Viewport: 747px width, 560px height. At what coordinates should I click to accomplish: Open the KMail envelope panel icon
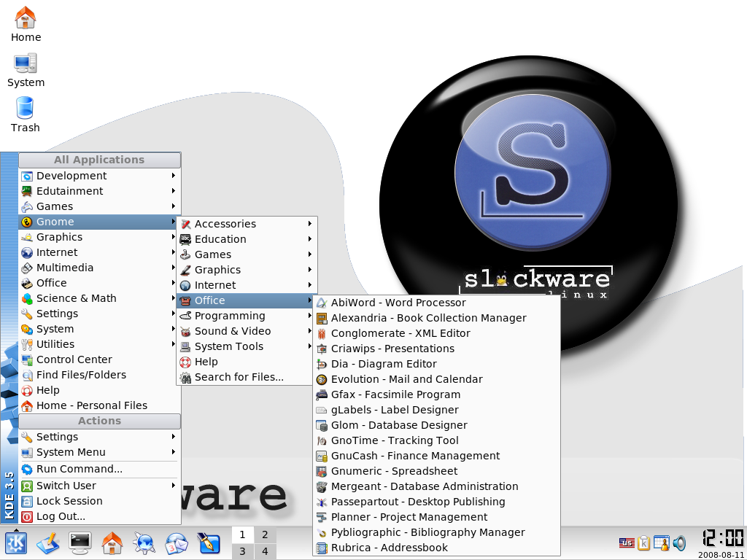point(177,542)
